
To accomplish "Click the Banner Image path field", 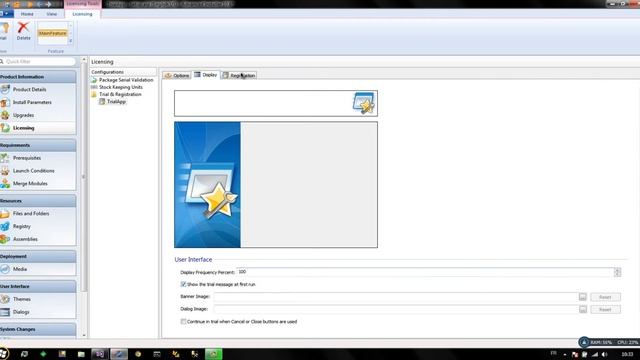I will coord(395,297).
